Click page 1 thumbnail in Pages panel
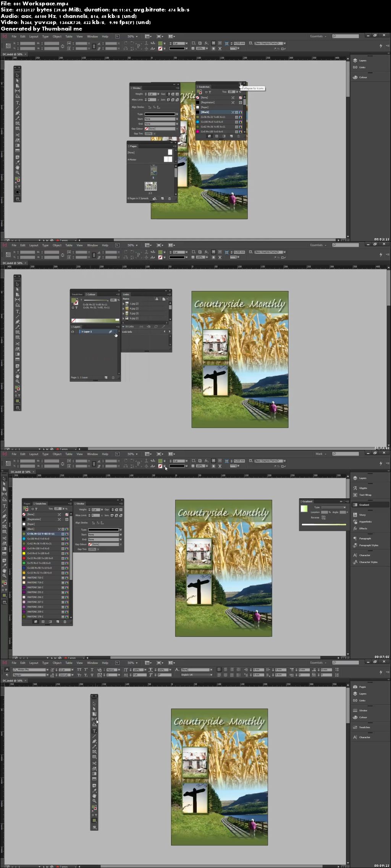 tap(153, 170)
